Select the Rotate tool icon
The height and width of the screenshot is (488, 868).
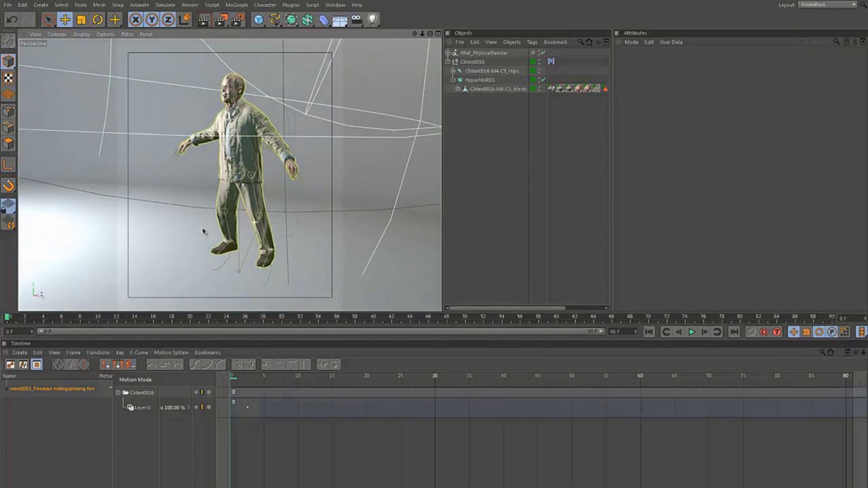click(x=98, y=20)
